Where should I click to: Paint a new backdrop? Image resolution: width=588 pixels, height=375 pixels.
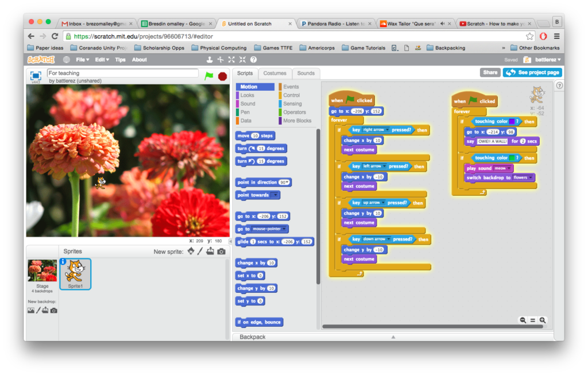(x=38, y=310)
